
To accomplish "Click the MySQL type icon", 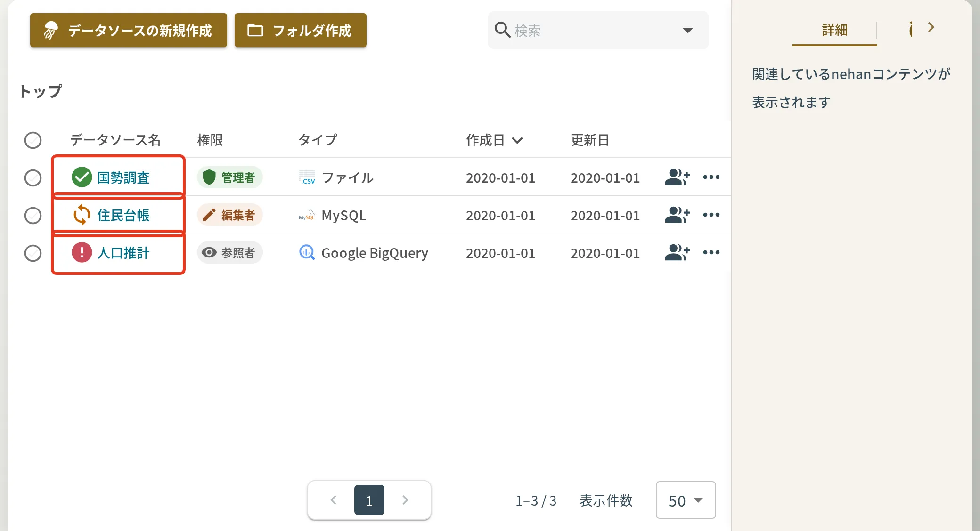I will (307, 215).
